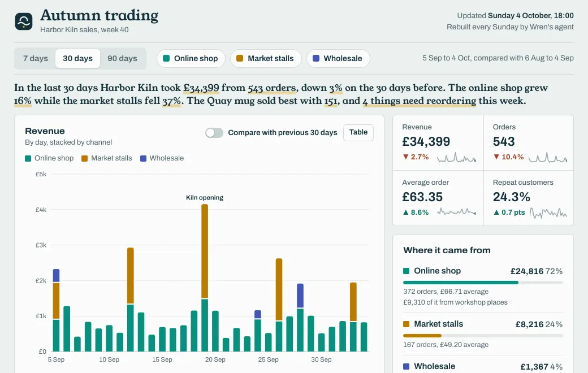Click the £1,367 Wholesale amount
Image resolution: width=588 pixels, height=373 pixels.
[x=534, y=367]
